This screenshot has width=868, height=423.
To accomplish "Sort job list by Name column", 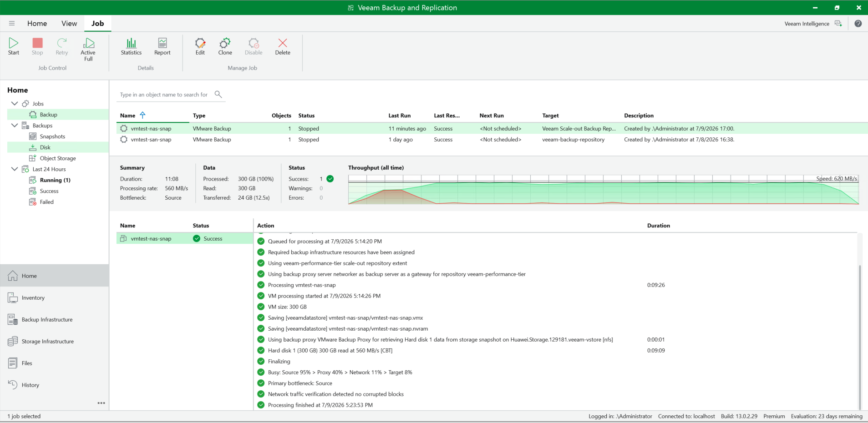I will pyautogui.click(x=128, y=116).
